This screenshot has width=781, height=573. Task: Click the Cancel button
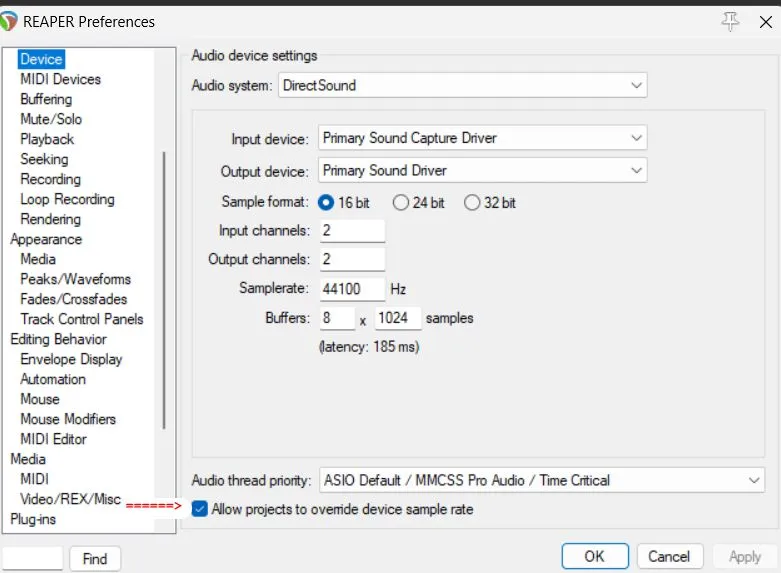(x=669, y=556)
